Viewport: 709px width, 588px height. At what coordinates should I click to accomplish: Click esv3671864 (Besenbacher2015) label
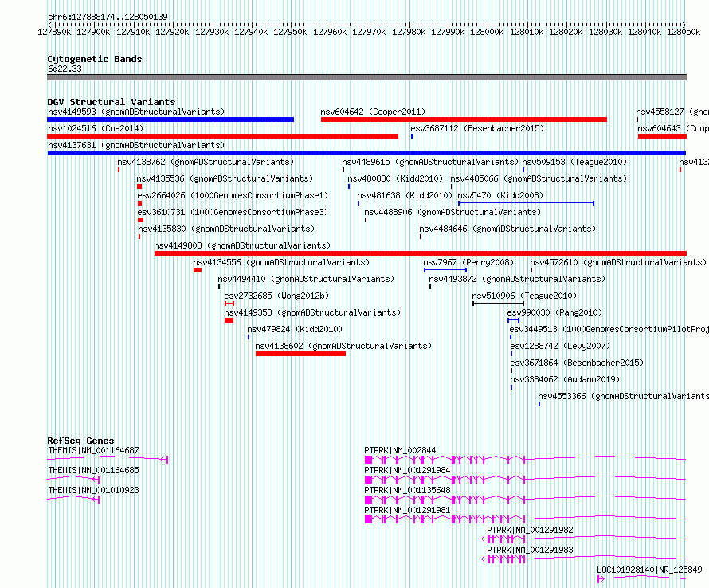coord(577,363)
